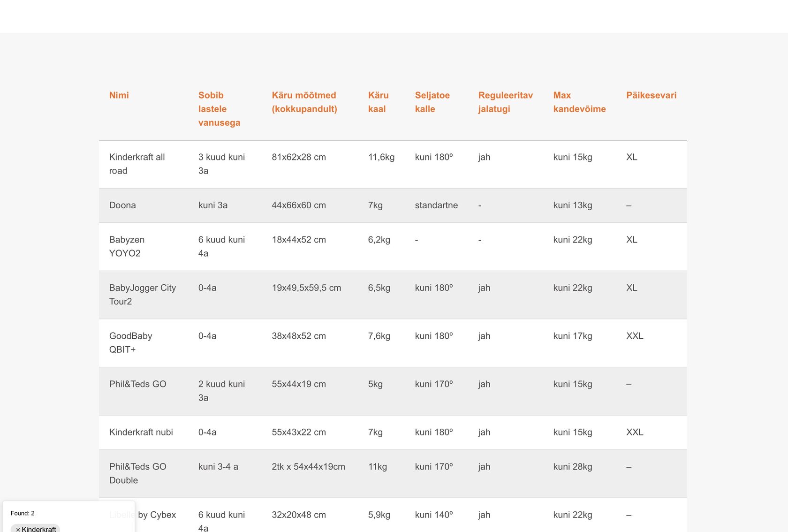Click '3 kuud kuni 3a' age cell
788x532 pixels.
pos(222,164)
